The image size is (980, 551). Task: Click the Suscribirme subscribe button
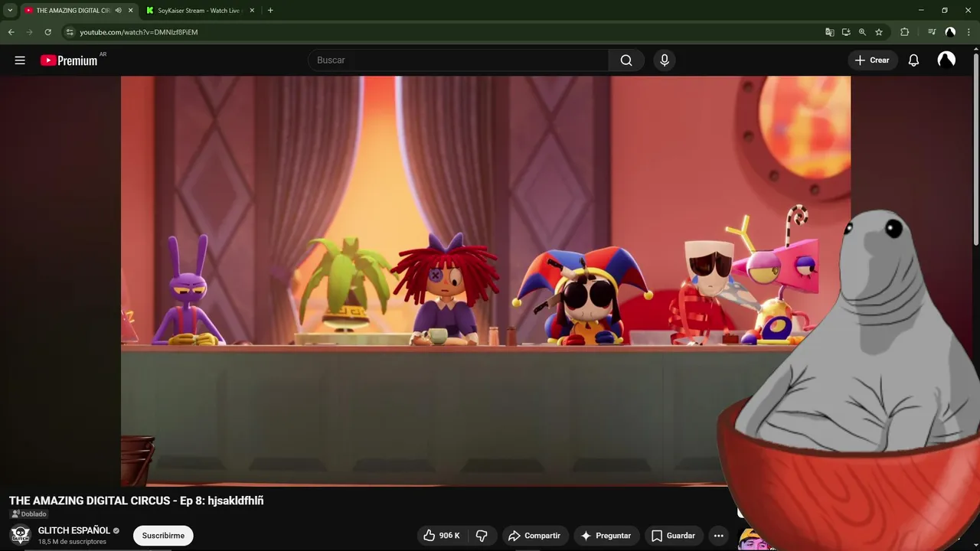[163, 536]
